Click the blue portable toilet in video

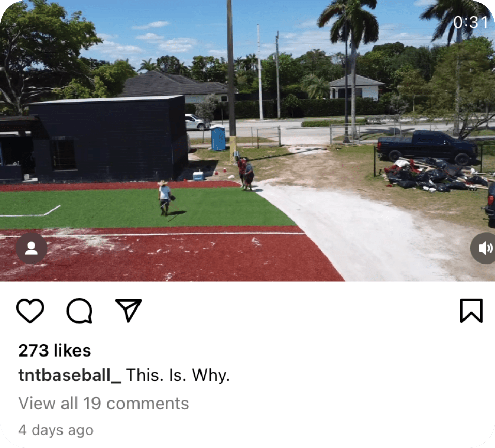tap(218, 137)
